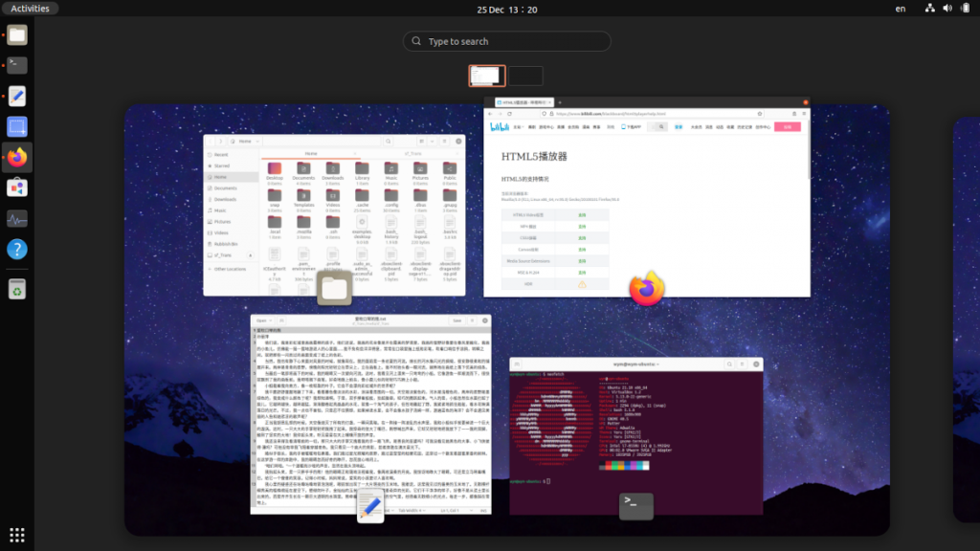
Task: Open the view options dropdown arrow in Files
Action: point(432,142)
